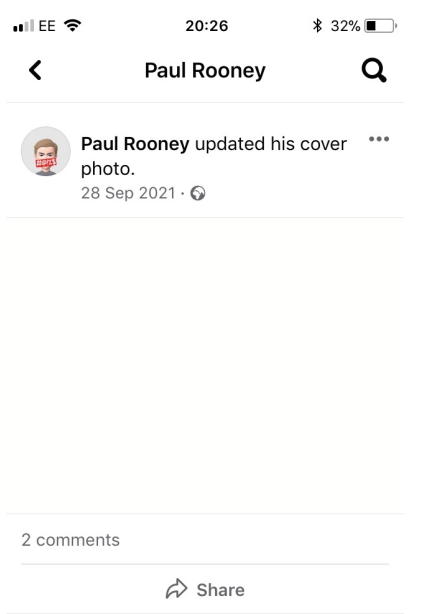This screenshot has width=427, height=614.
Task: Tap the EE carrier label
Action: tap(47, 26)
